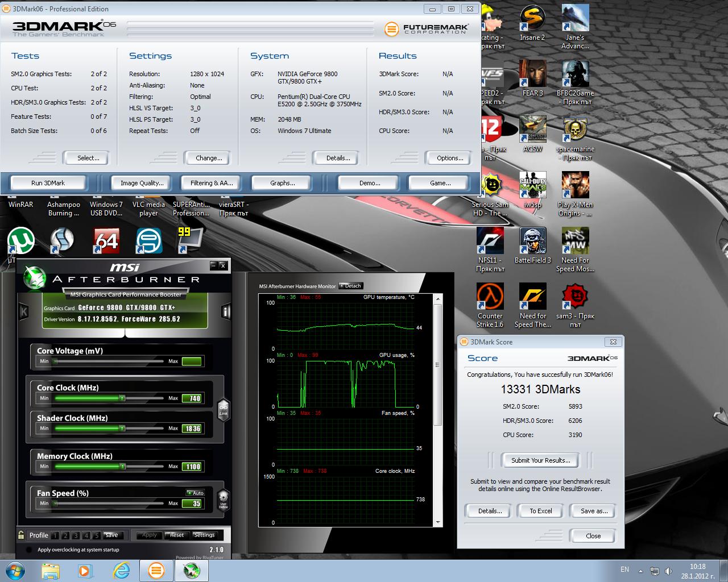Toggle the Link clocks icon in Afterburner
This screenshot has height=582, width=728.
224,409
